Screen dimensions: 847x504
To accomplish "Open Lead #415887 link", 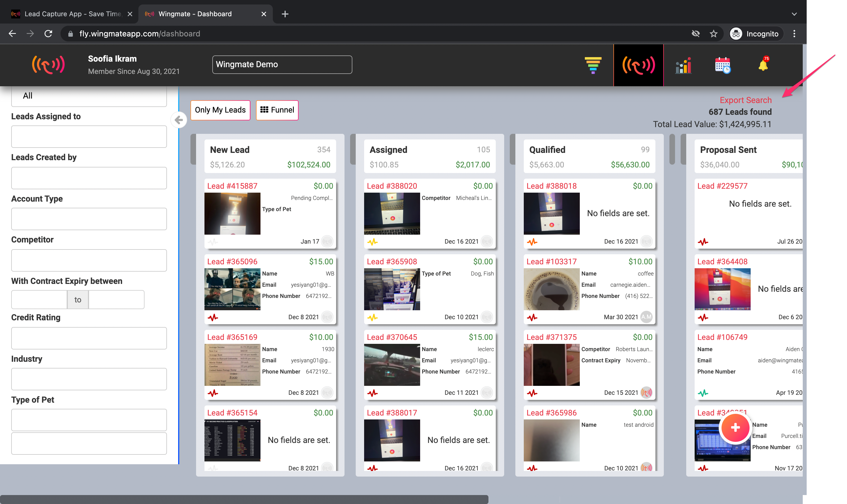I will tap(232, 186).
